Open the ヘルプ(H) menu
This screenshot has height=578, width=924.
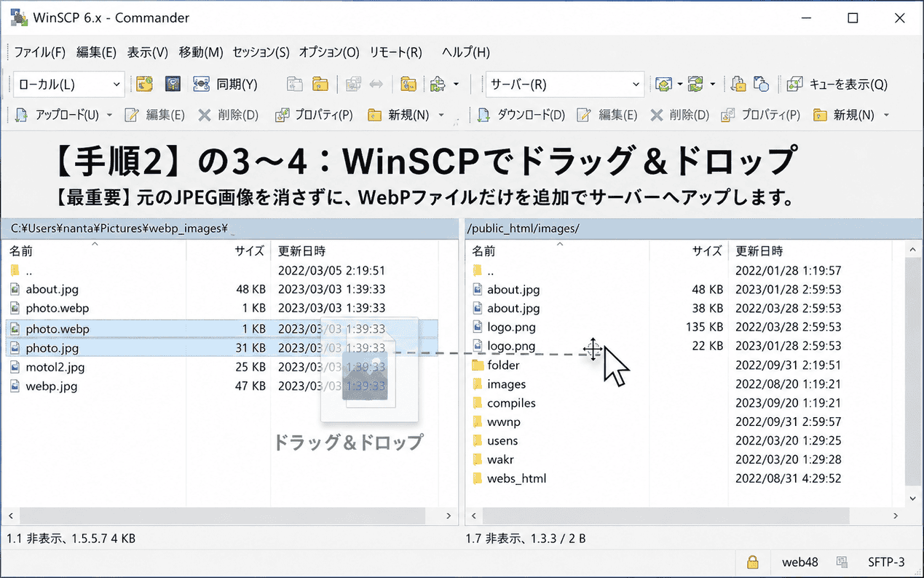coord(465,52)
